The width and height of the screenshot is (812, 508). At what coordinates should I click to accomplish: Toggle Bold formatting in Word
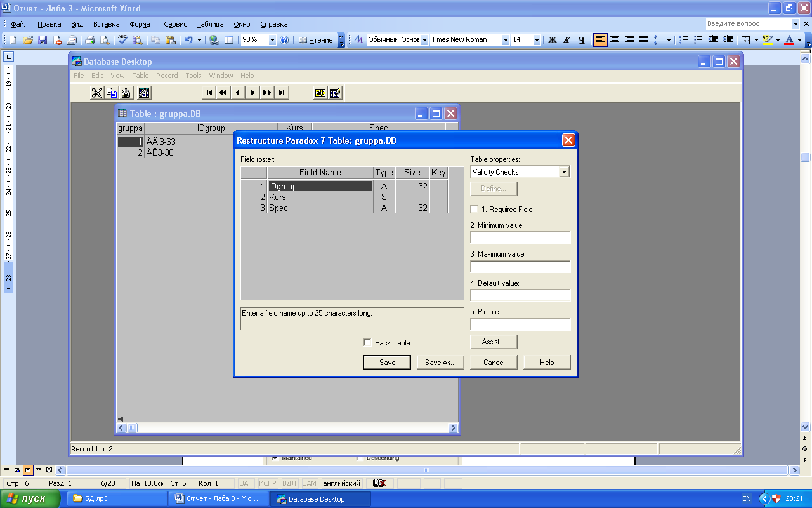click(x=552, y=40)
